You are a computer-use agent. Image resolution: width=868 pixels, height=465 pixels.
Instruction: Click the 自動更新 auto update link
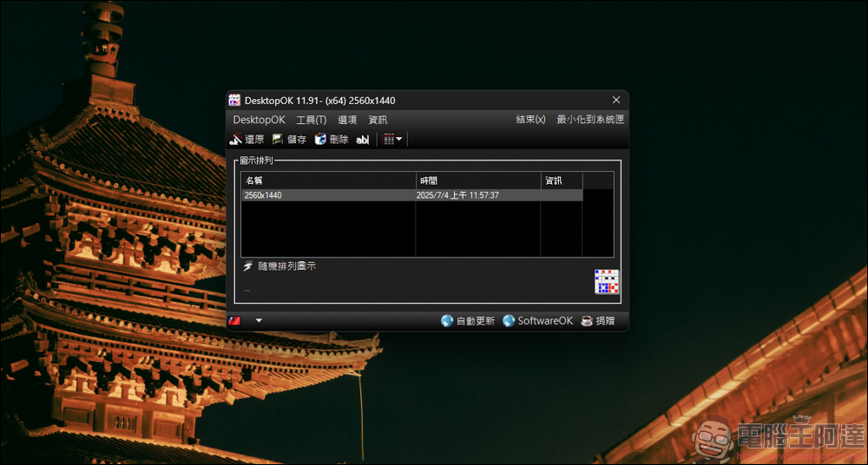[x=468, y=321]
